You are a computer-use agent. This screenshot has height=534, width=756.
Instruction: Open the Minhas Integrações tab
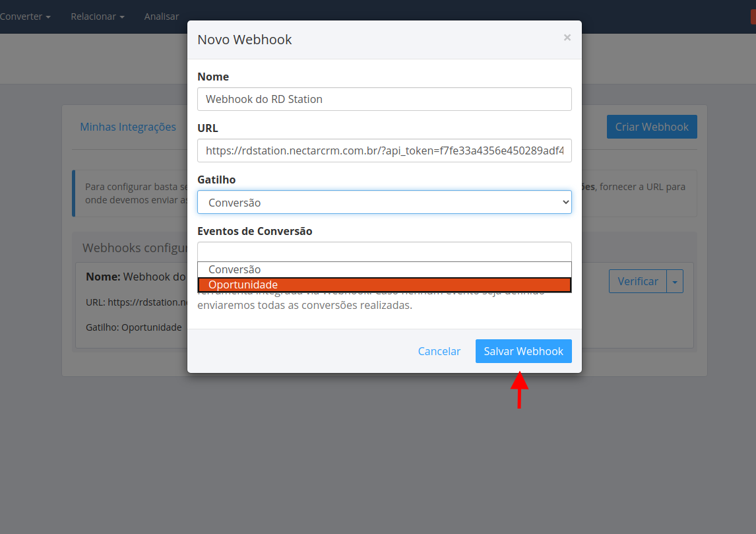(128, 127)
